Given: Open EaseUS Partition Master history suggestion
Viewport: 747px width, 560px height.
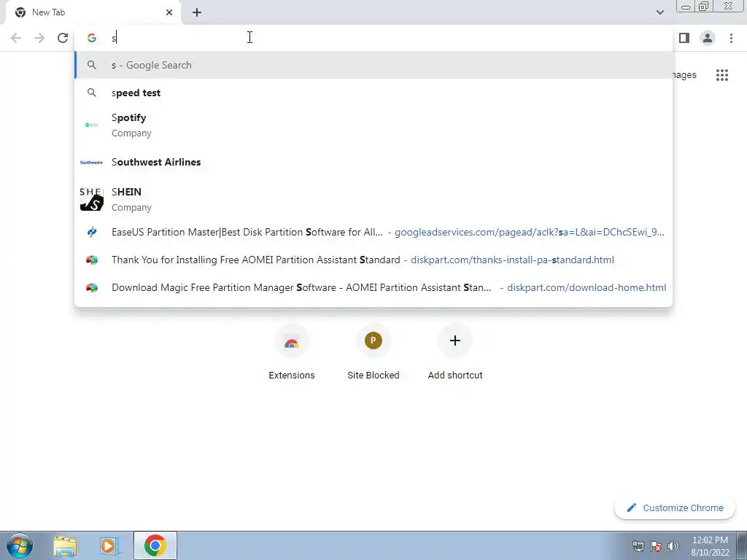Looking at the screenshot, I should [373, 233].
